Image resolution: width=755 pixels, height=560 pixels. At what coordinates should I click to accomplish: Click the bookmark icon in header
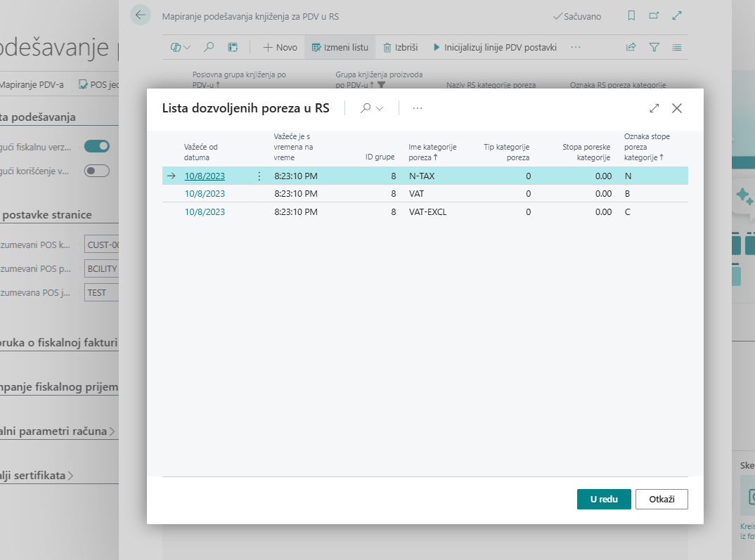click(x=631, y=15)
